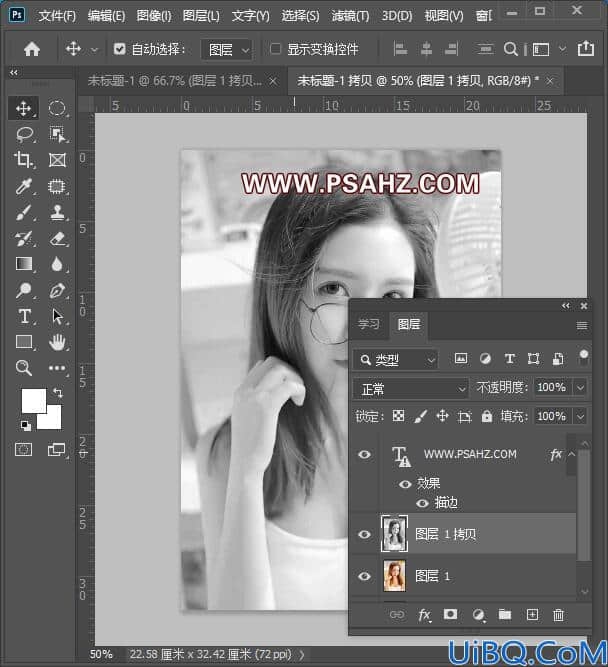Add a layer style with fx button
This screenshot has height=667, width=608.
point(424,615)
